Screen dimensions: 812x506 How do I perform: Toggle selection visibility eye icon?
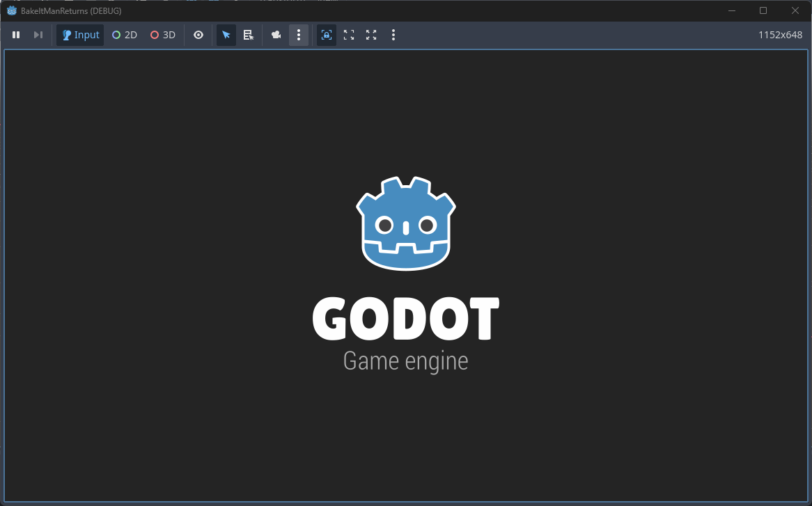click(198, 35)
